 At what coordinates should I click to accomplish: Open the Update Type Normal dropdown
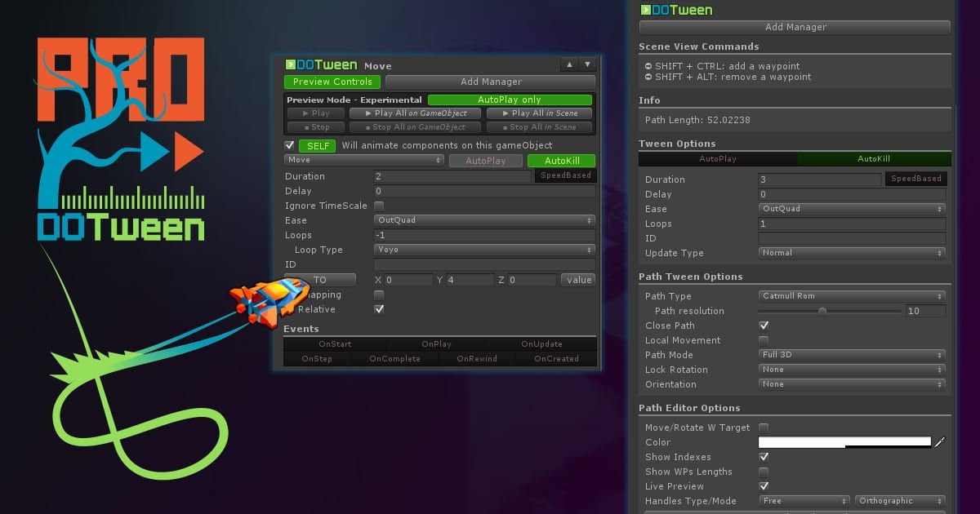coord(852,253)
